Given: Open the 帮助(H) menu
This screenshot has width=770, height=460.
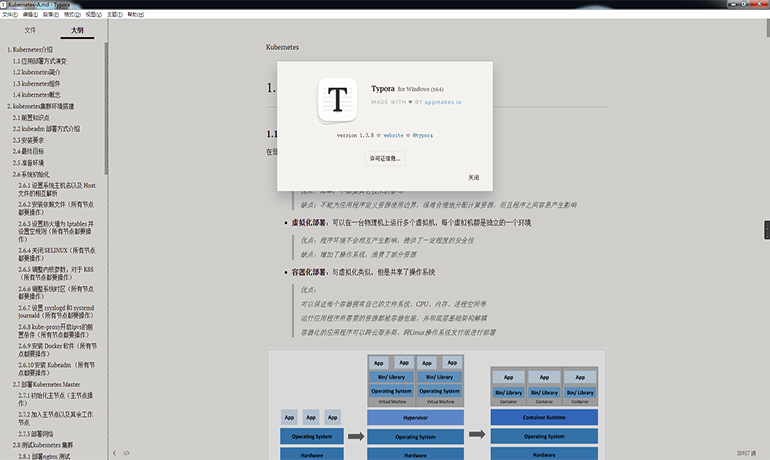Looking at the screenshot, I should coord(136,15).
